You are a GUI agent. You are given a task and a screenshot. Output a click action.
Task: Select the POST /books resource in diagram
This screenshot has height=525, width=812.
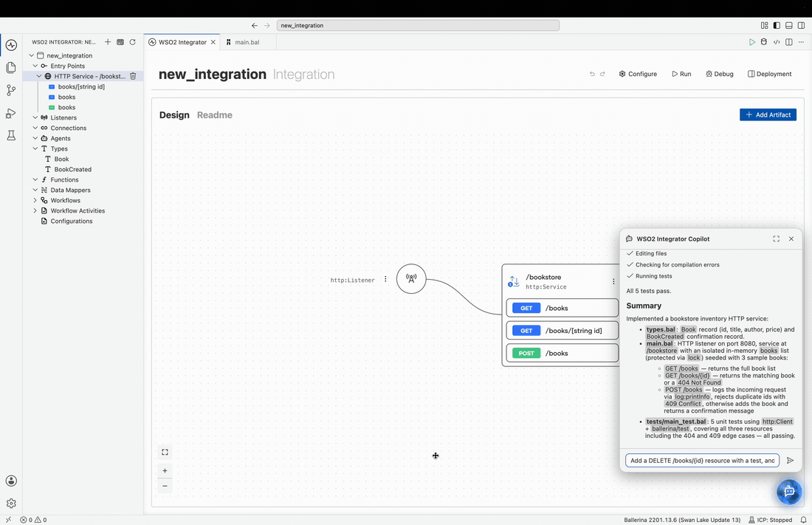pyautogui.click(x=562, y=353)
